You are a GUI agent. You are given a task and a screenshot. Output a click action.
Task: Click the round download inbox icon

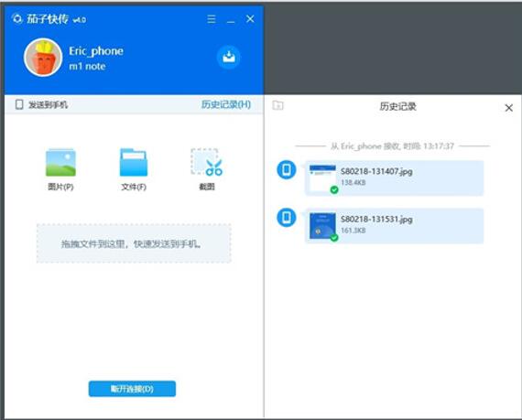point(228,57)
